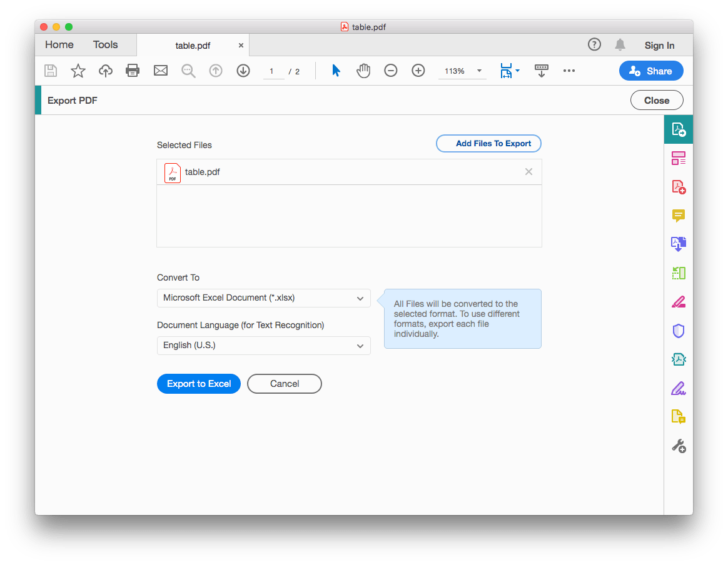View notifications bell
This screenshot has width=728, height=565.
click(620, 44)
